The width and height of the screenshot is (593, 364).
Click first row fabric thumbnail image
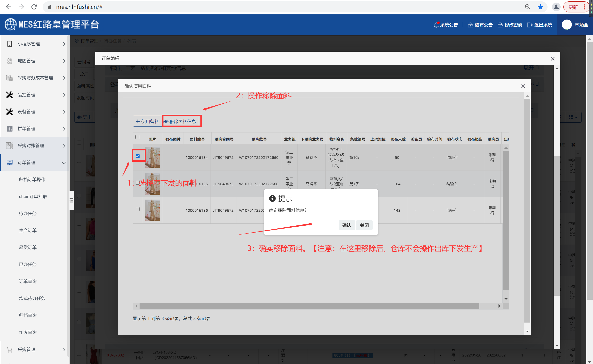(x=152, y=158)
